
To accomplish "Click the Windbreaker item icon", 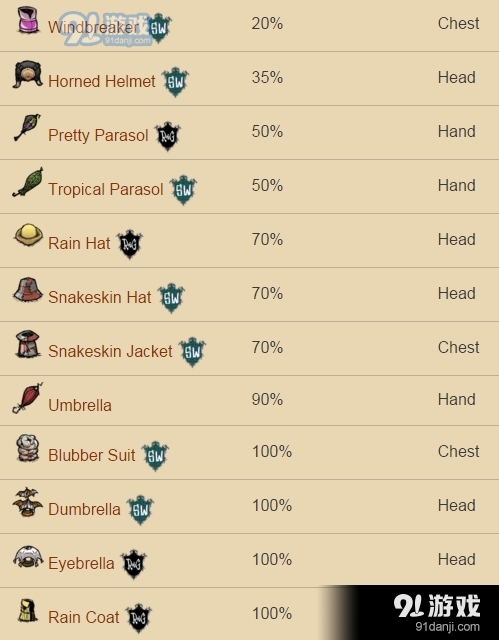I will coord(28,20).
